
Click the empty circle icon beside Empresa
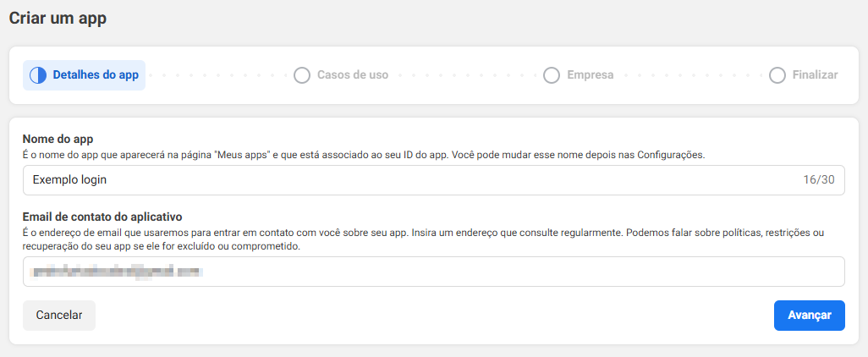pos(552,75)
